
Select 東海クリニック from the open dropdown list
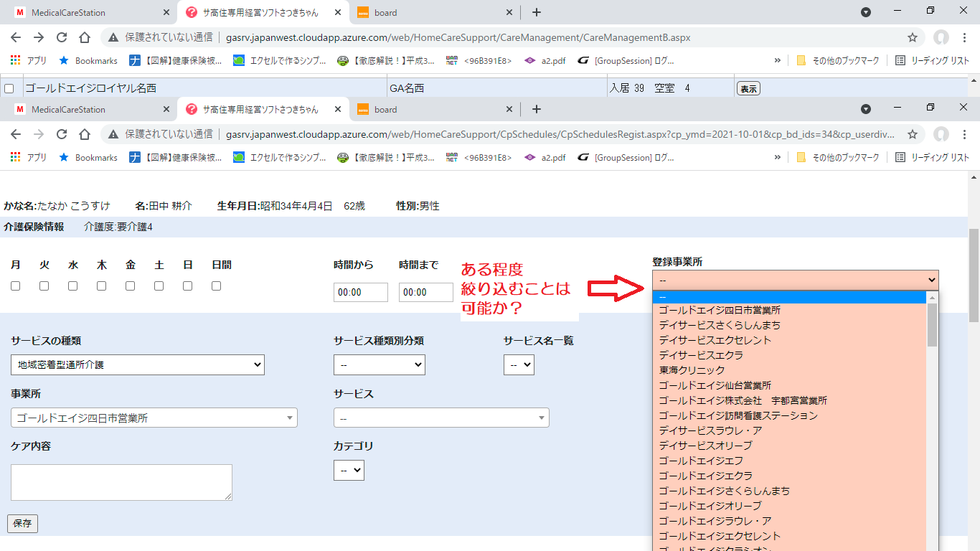(692, 370)
